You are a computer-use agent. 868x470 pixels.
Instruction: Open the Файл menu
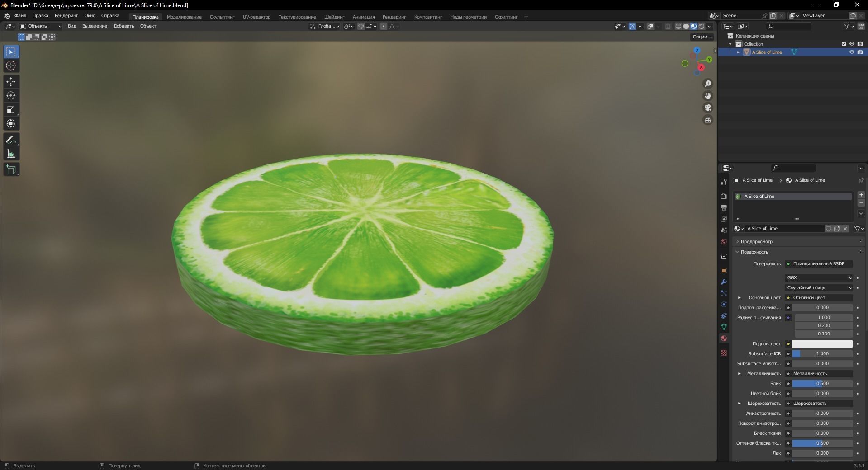[20, 15]
